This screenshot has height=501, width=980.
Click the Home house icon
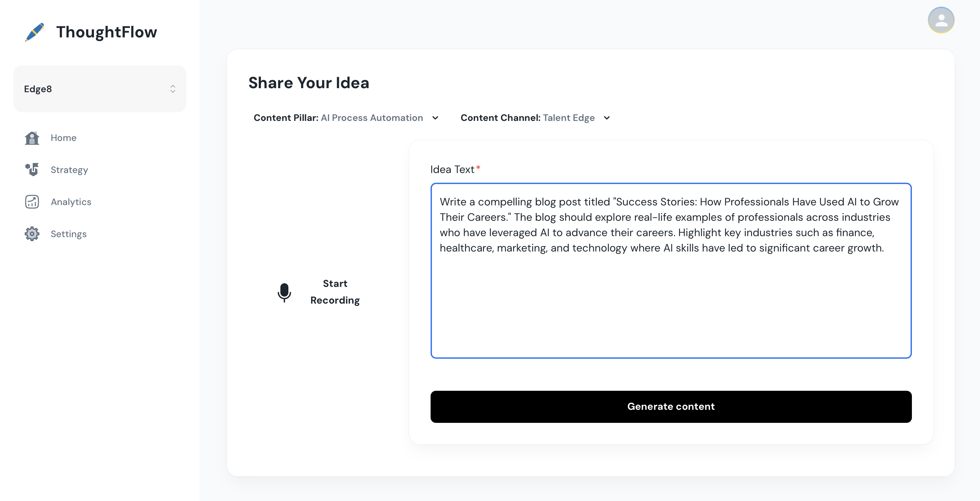(x=32, y=138)
